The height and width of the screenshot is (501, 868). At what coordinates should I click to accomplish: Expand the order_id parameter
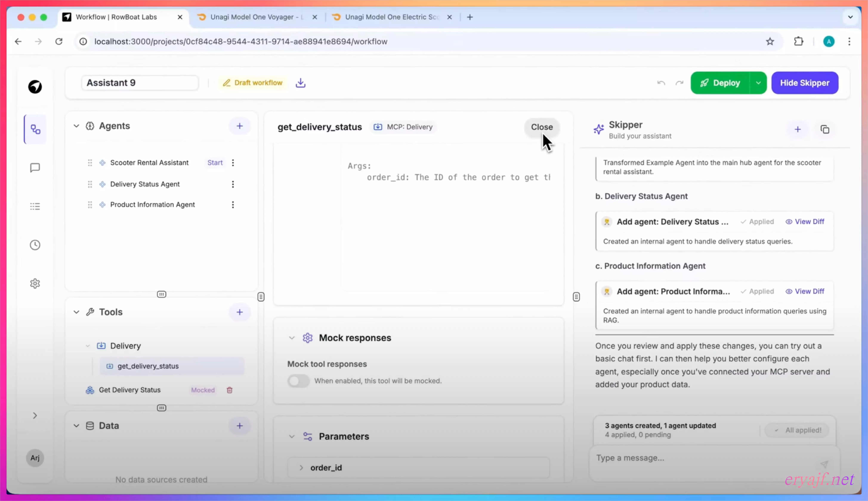point(301,468)
